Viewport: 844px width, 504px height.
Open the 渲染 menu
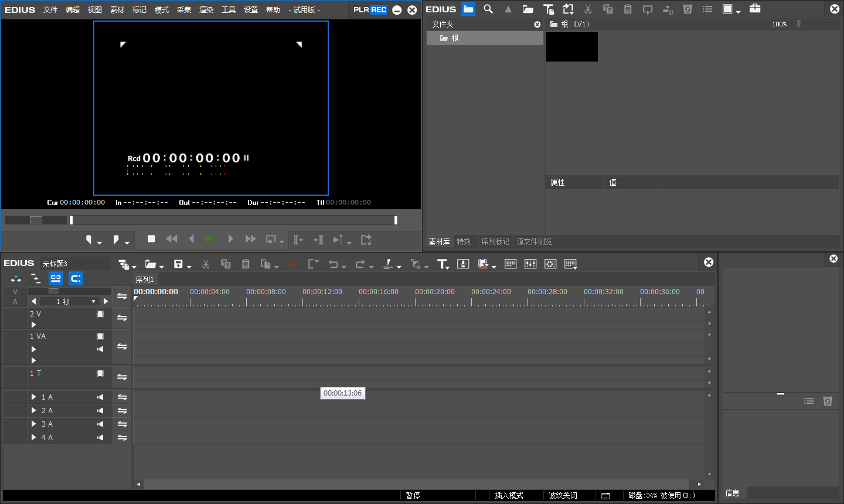click(206, 10)
